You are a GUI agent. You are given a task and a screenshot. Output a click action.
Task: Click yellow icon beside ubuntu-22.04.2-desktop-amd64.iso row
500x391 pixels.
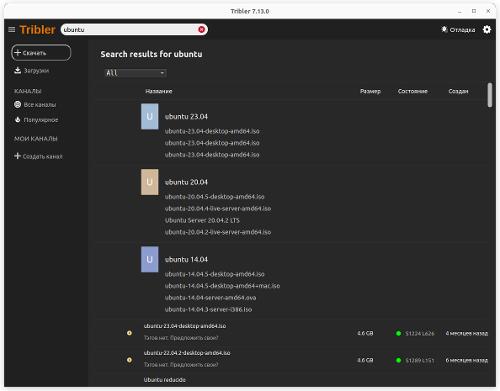tap(129, 360)
